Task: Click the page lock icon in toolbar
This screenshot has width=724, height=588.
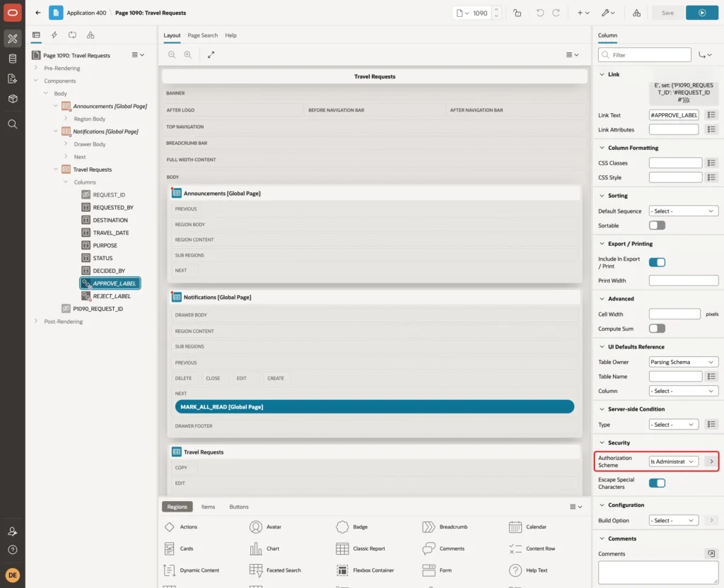Action: click(517, 13)
